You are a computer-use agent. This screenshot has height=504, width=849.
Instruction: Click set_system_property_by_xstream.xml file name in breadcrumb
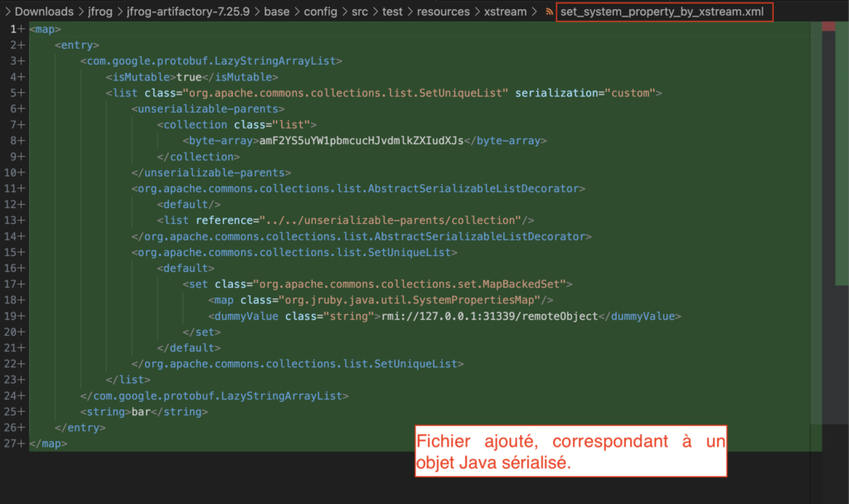coord(662,12)
